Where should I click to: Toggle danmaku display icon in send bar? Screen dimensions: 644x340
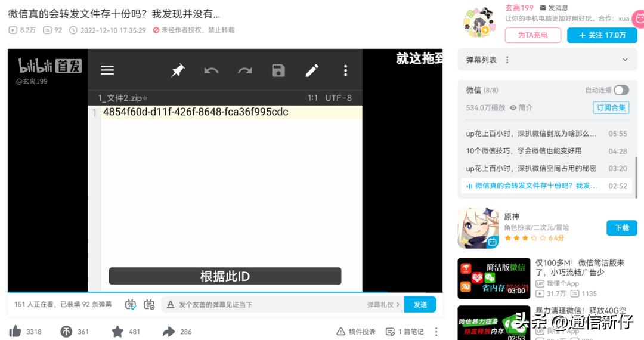(x=131, y=305)
